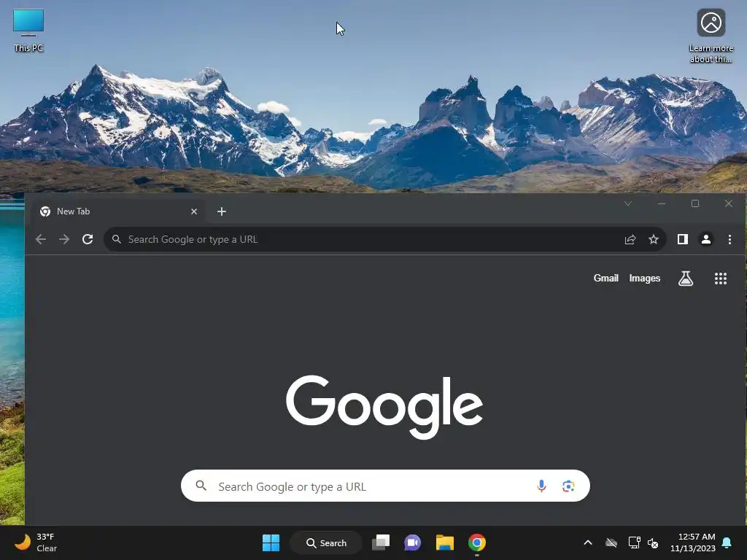Open Google apps grid
Image resolution: width=747 pixels, height=560 pixels.
point(720,279)
